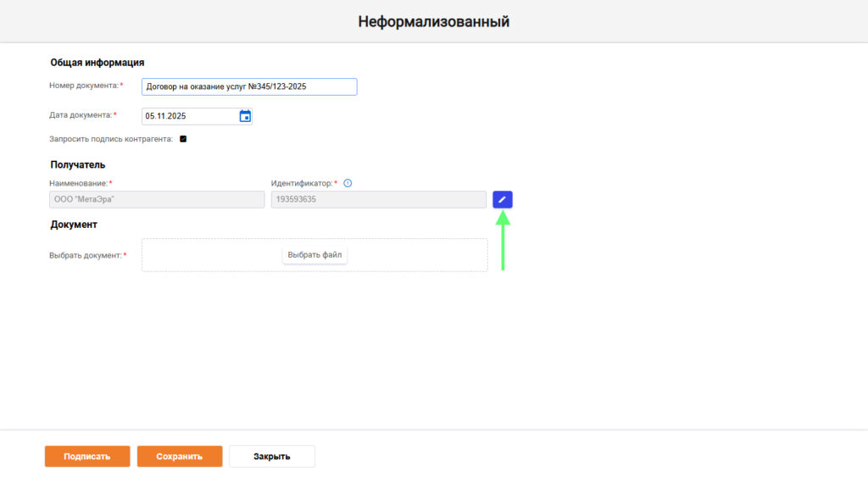
Task: Click the Выбрать документ label
Action: point(86,255)
